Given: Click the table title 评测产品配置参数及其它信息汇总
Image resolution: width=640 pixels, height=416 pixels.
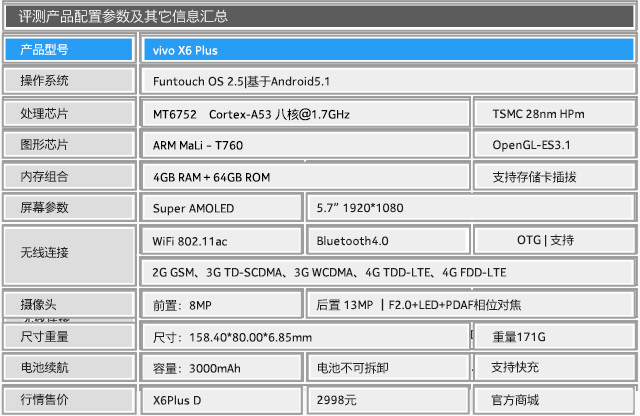Looking at the screenshot, I should click(x=123, y=16).
